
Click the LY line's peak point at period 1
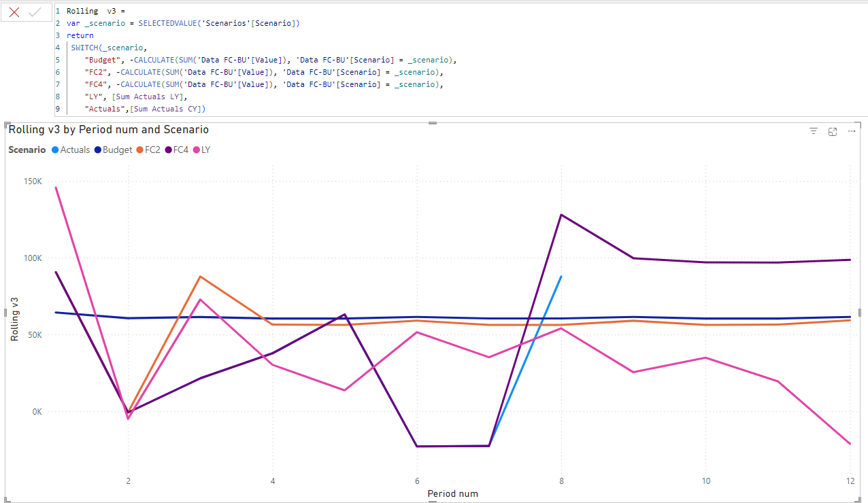56,187
